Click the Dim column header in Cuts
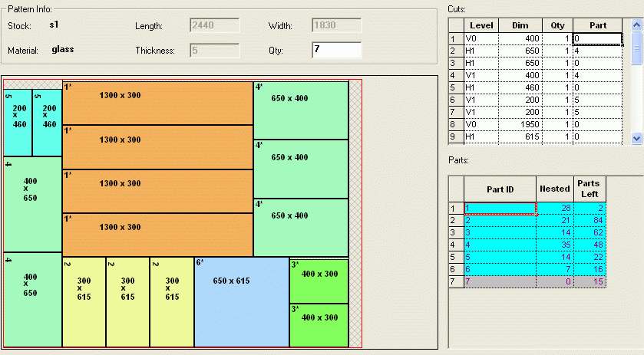This screenshot has width=644, height=355. point(520,25)
